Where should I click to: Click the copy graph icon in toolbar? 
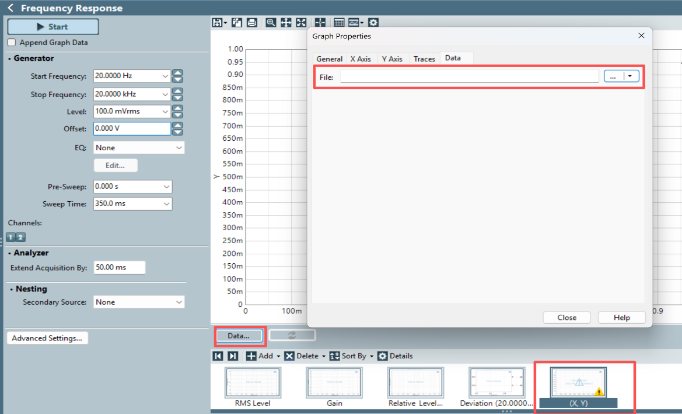[237, 22]
